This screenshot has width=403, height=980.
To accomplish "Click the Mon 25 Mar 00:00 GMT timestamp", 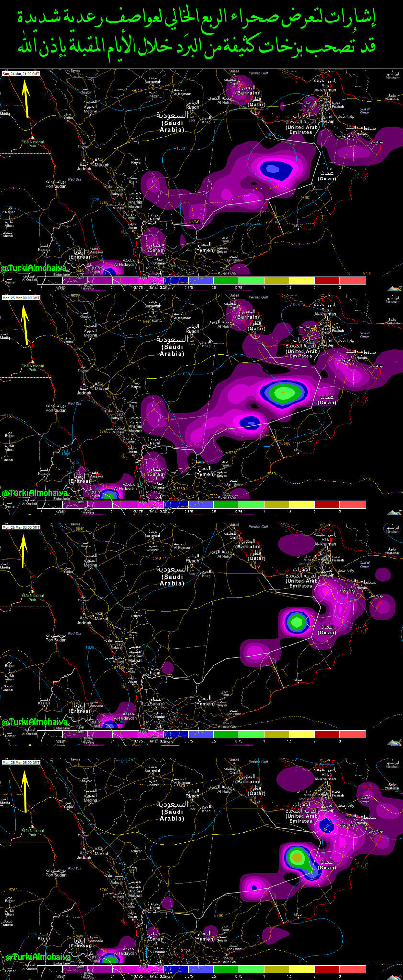I will [x=21, y=298].
